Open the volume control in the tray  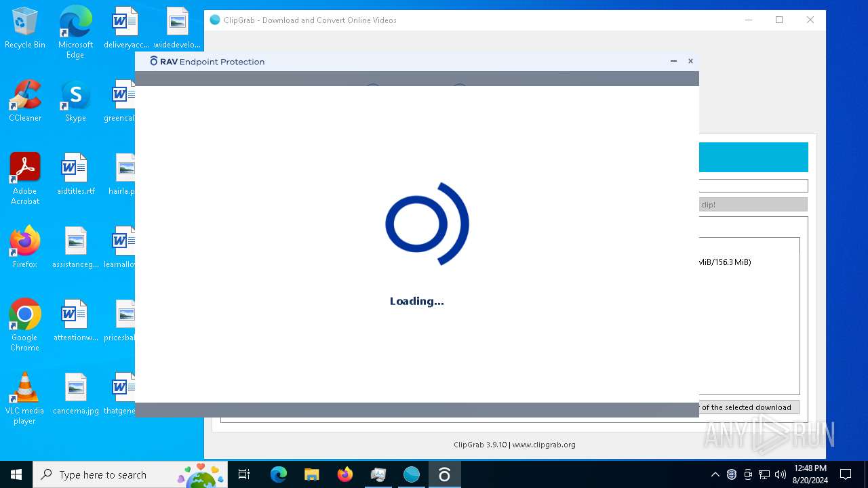[780, 474]
